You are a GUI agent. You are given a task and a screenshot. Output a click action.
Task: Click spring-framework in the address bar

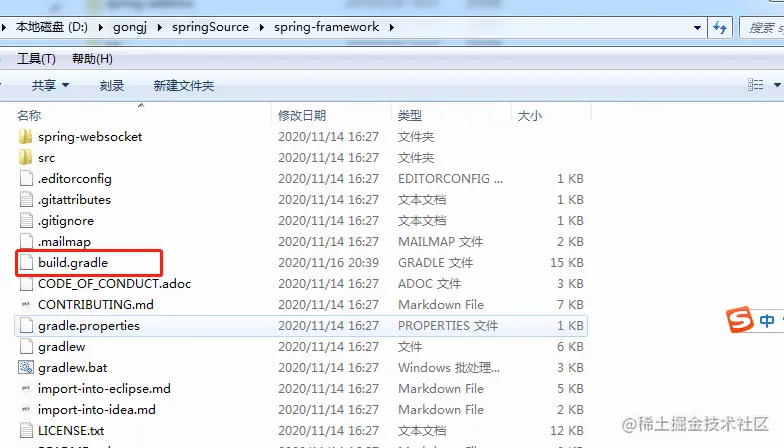pyautogui.click(x=326, y=27)
